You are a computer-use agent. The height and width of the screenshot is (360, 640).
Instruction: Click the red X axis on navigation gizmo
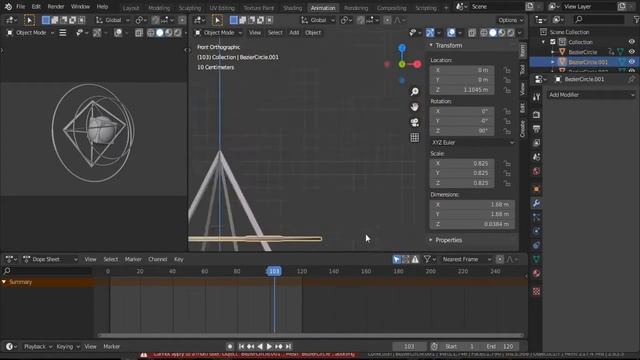coord(417,64)
